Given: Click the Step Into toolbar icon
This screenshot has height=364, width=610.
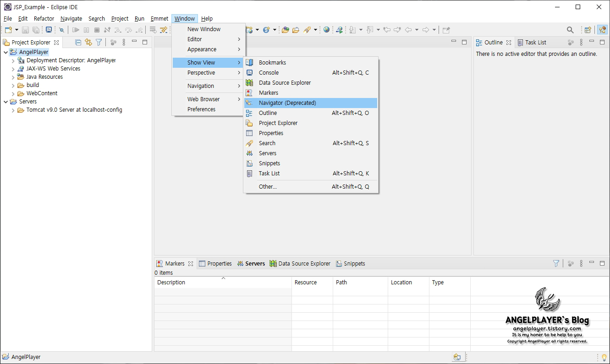Looking at the screenshot, I should 118,30.
